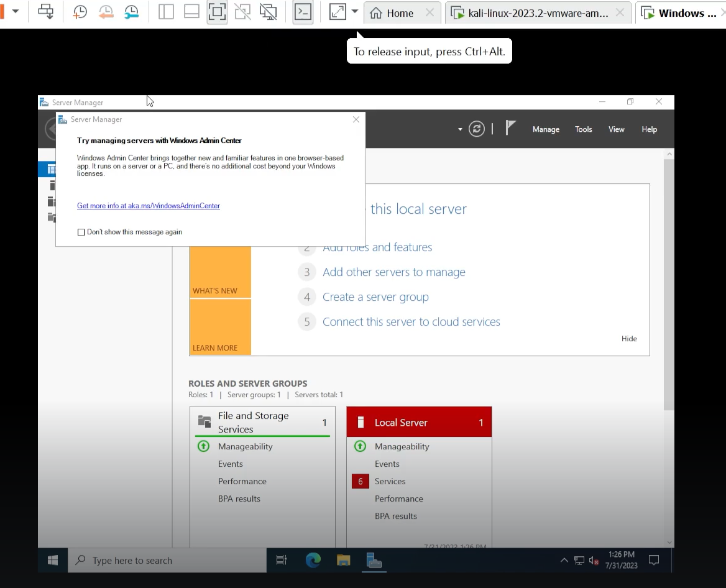Image resolution: width=726 pixels, height=588 pixels.
Task: Open Performance under File and Storage Services
Action: (x=242, y=482)
